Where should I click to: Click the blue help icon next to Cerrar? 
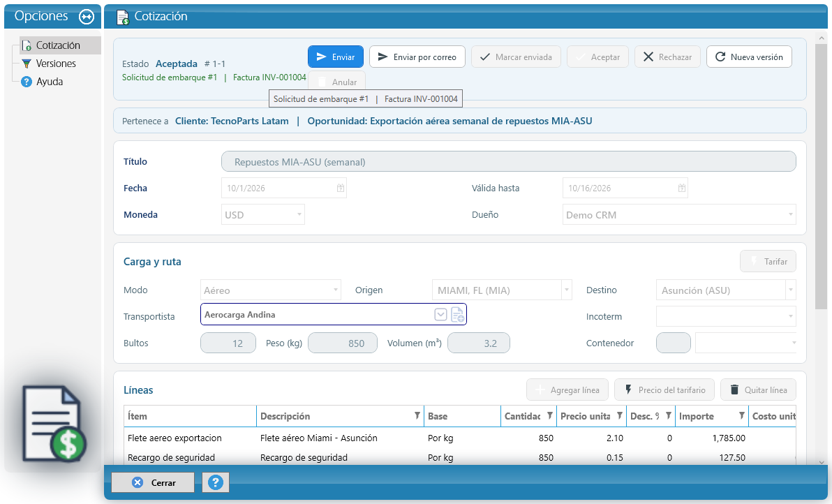coord(216,483)
